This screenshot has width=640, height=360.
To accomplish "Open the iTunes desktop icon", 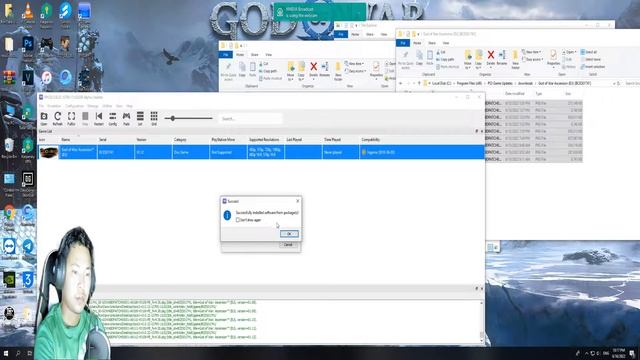I will click(x=47, y=78).
